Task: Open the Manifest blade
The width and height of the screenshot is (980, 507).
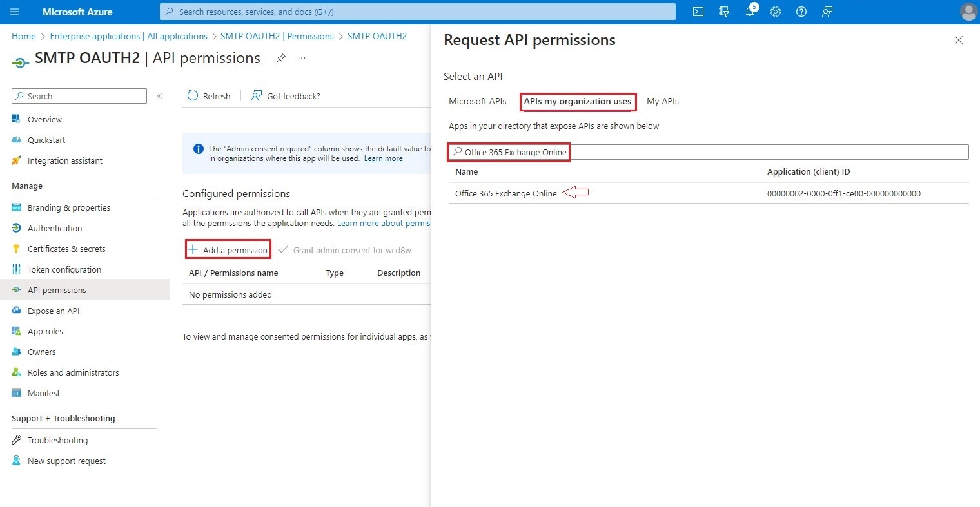Action: (x=43, y=393)
